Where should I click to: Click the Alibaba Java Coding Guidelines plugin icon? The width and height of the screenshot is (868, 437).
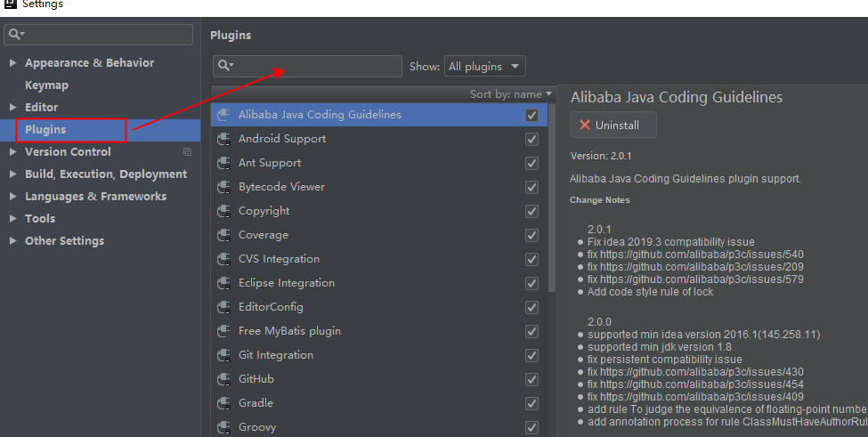(223, 115)
